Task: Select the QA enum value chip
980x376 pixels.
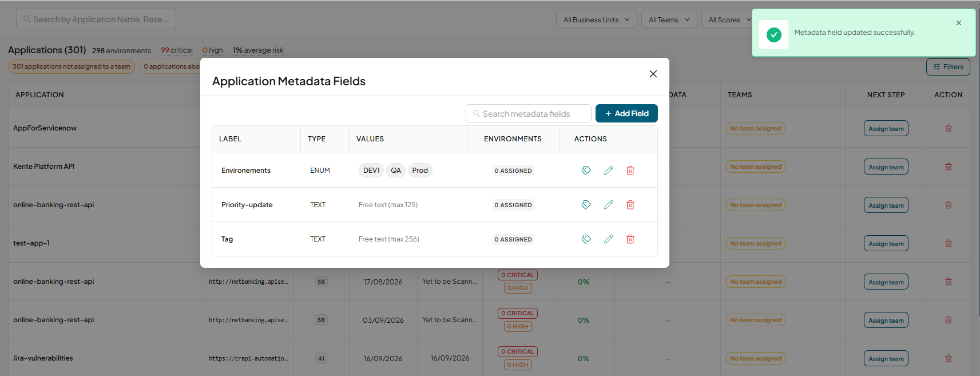Action: [396, 171]
